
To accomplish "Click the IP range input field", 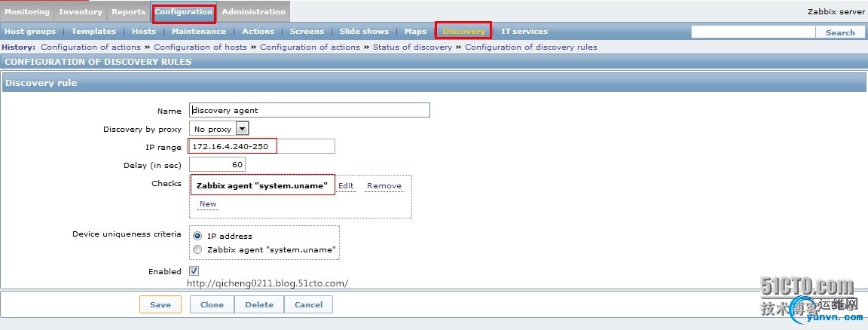I will click(262, 146).
